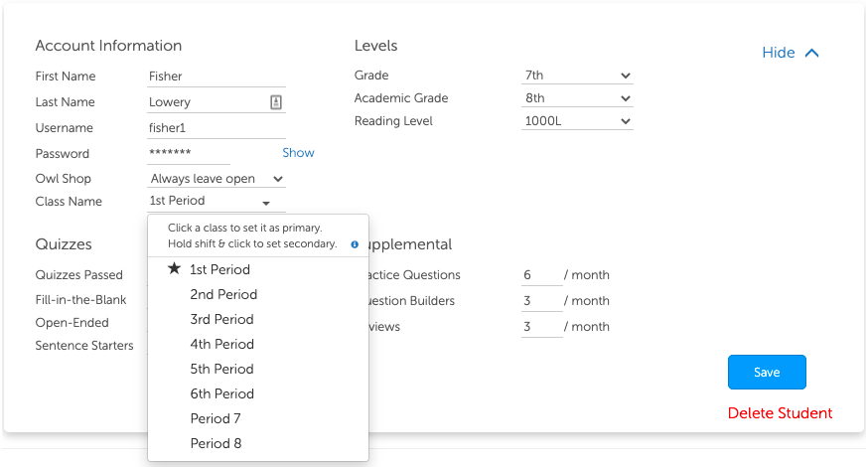
Task: Choose Period 8 from the class list
Action: pos(216,443)
